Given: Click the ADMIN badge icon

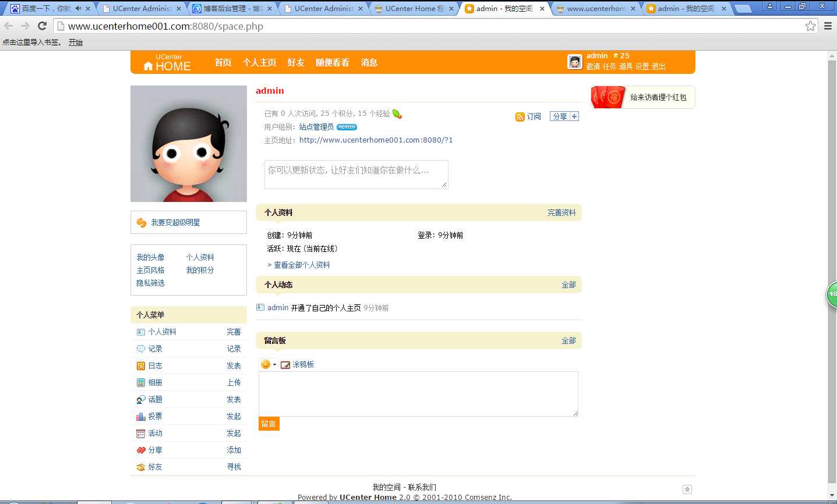Looking at the screenshot, I should tap(347, 127).
